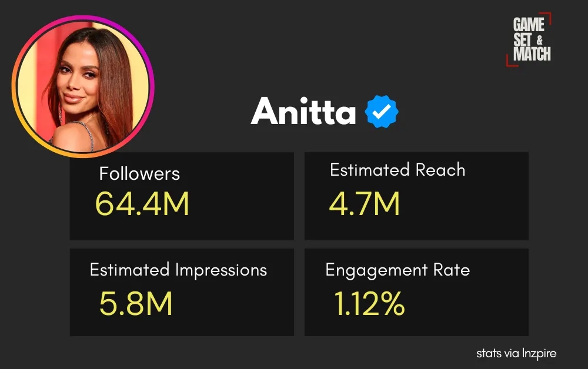Select the word SET in the logo
Viewport: 588px width, 369px height.
(x=522, y=40)
